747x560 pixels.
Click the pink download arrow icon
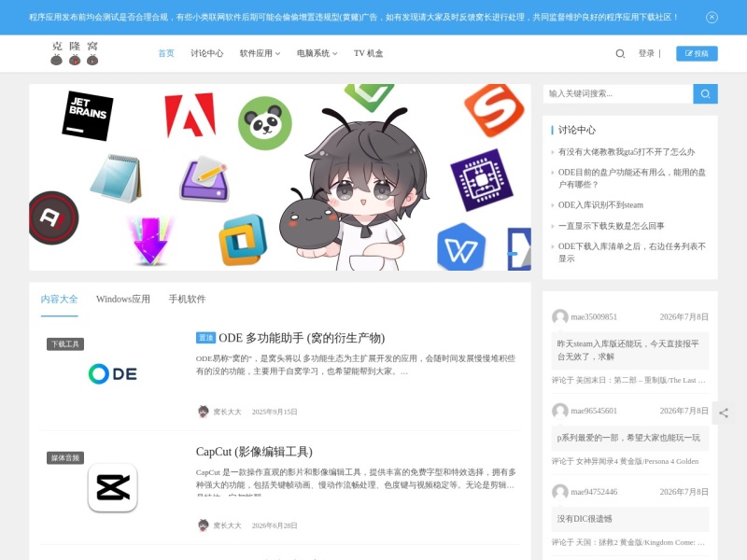pyautogui.click(x=150, y=241)
